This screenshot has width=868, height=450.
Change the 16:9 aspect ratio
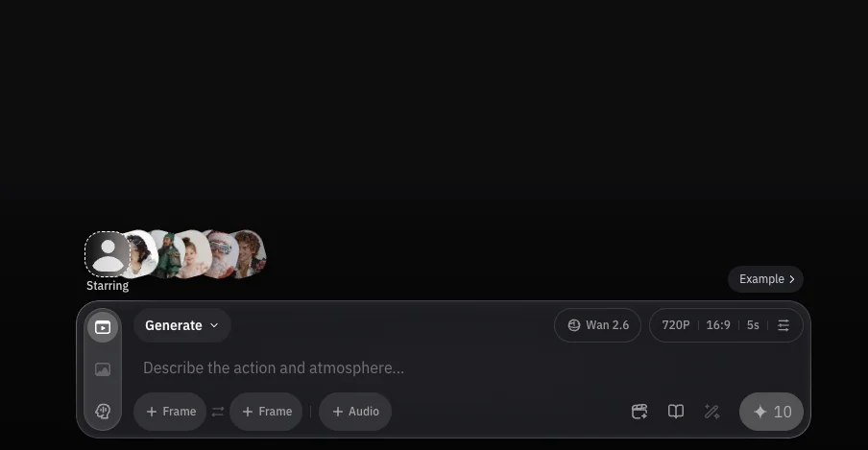click(718, 325)
